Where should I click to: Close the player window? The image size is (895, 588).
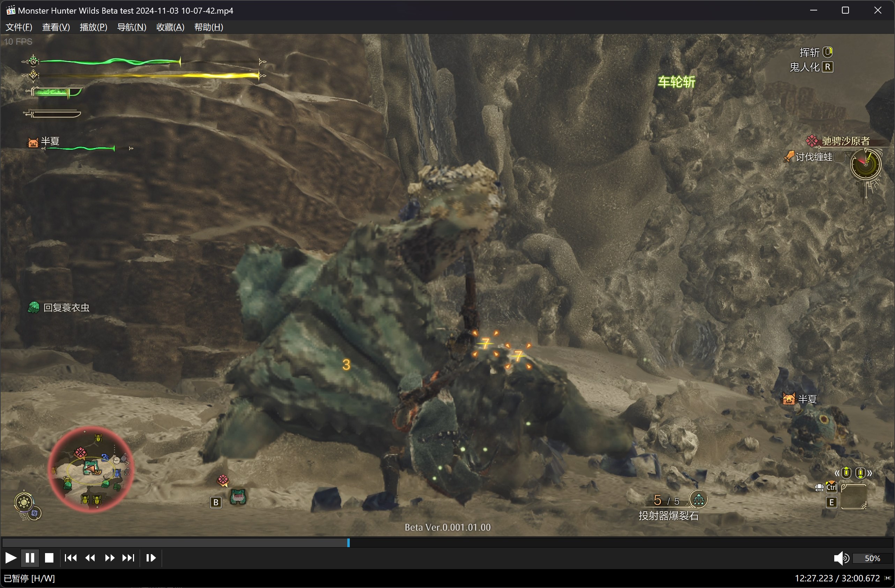coord(878,10)
